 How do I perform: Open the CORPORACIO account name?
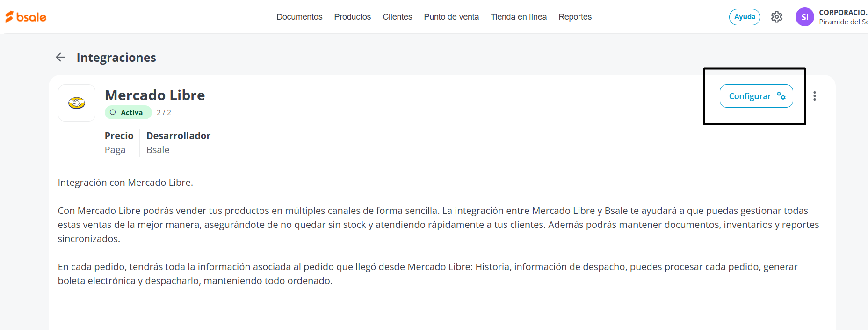pyautogui.click(x=843, y=13)
